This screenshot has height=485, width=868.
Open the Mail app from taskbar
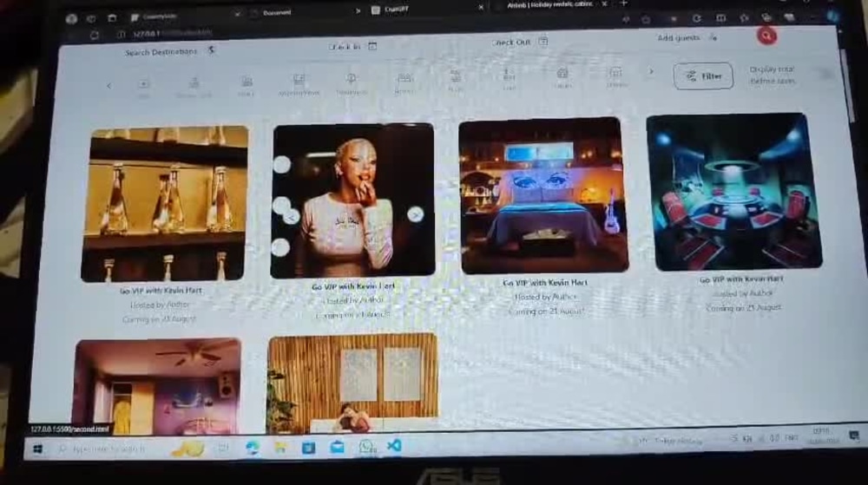point(337,446)
